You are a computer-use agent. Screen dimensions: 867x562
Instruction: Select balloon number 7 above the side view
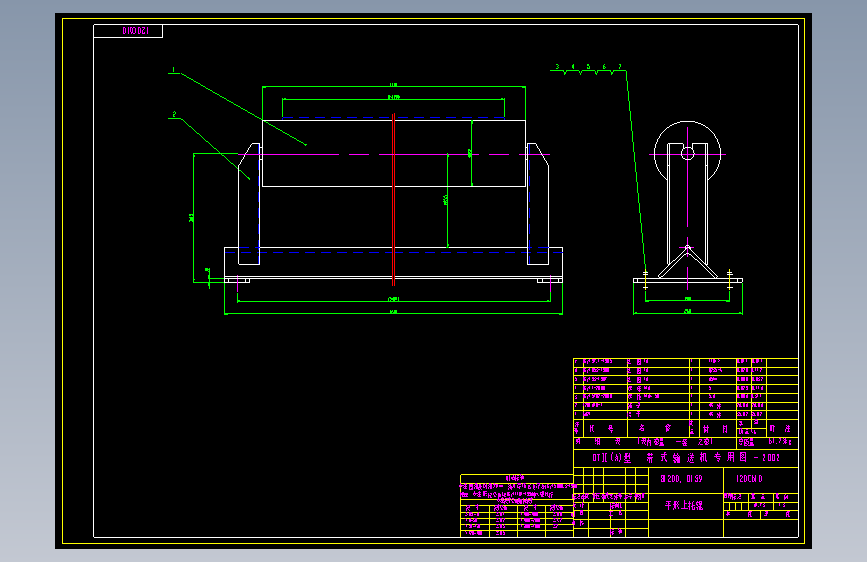pos(619,66)
